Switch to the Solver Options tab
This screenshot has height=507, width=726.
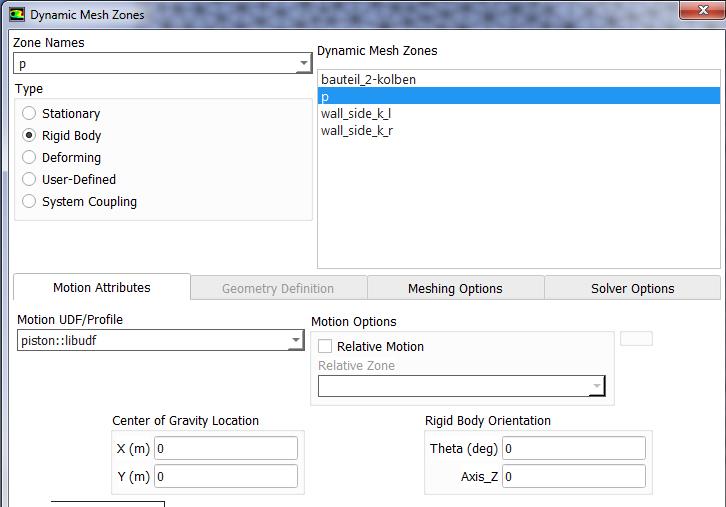click(x=632, y=288)
